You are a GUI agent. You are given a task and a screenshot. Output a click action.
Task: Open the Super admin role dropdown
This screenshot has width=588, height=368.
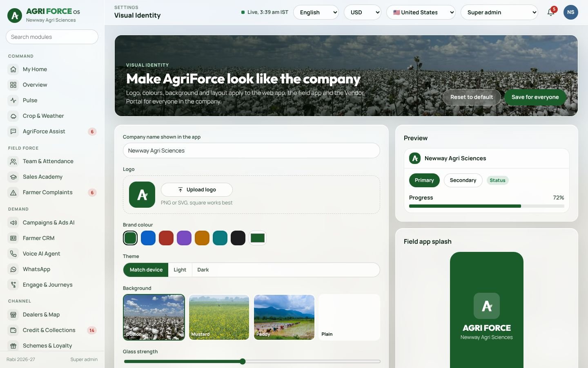click(x=499, y=12)
